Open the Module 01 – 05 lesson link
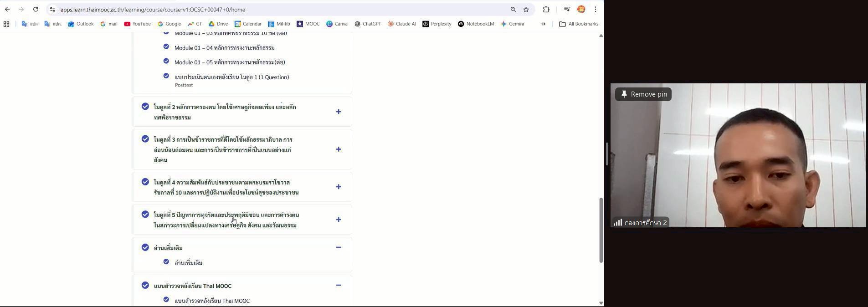 click(x=230, y=62)
